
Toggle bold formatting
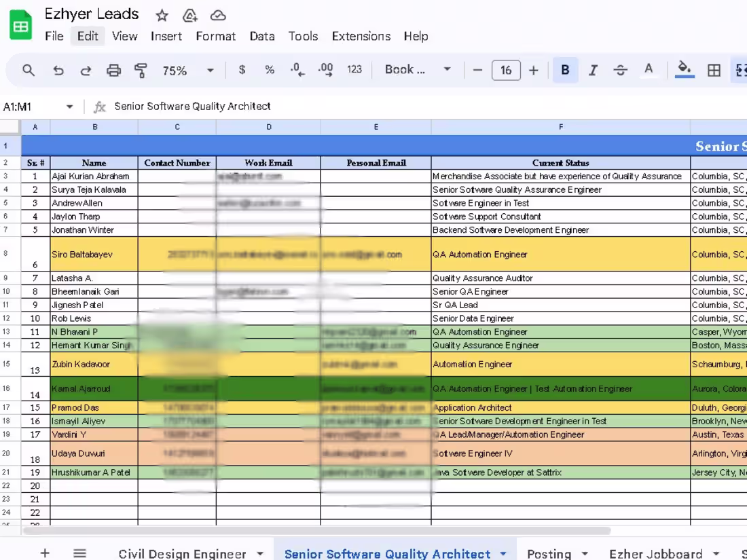[565, 69]
